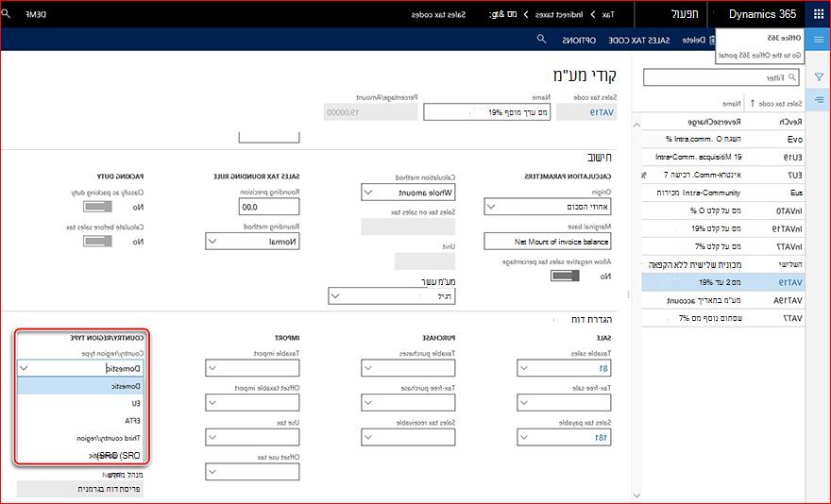831x504 pixels.
Task: Select EU in country/region type list
Action: pyautogui.click(x=80, y=403)
